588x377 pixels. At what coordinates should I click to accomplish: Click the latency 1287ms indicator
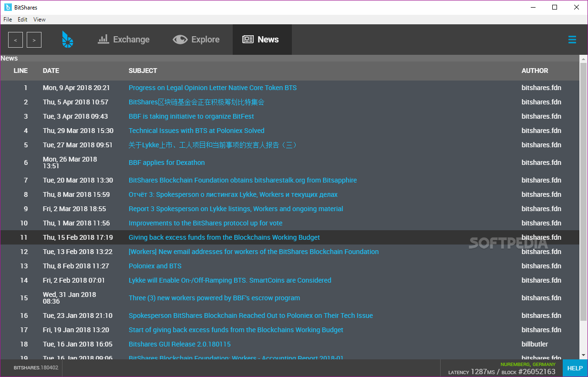coord(472,371)
